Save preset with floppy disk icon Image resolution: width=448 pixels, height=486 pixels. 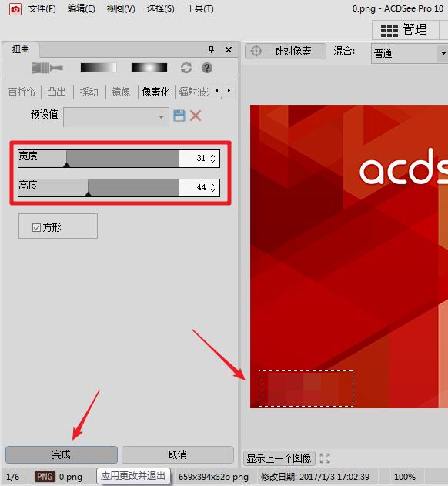coord(179,116)
